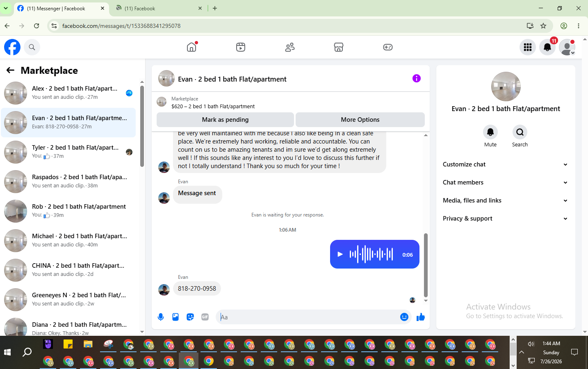Click the address bar URL
The image size is (588, 369).
(x=121, y=26)
